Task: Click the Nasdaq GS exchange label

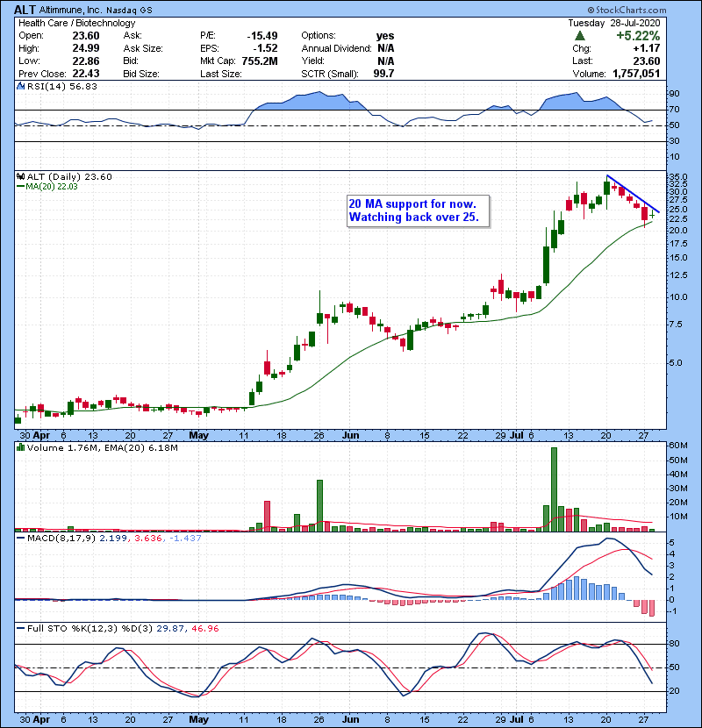Action: pyautogui.click(x=129, y=11)
